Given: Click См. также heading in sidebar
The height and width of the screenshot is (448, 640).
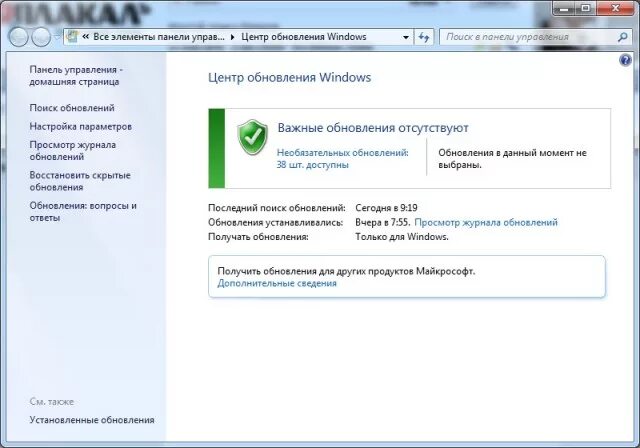Looking at the screenshot, I should pyautogui.click(x=51, y=401).
